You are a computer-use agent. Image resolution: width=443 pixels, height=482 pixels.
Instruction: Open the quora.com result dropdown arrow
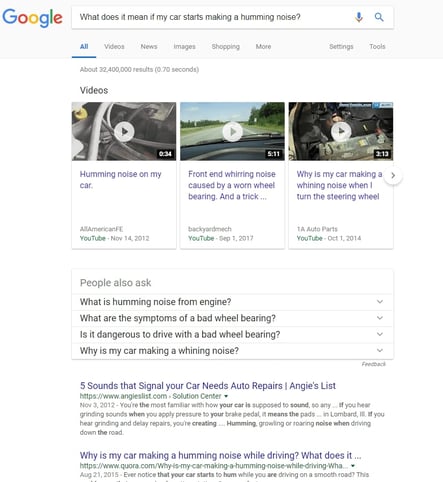[353, 466]
